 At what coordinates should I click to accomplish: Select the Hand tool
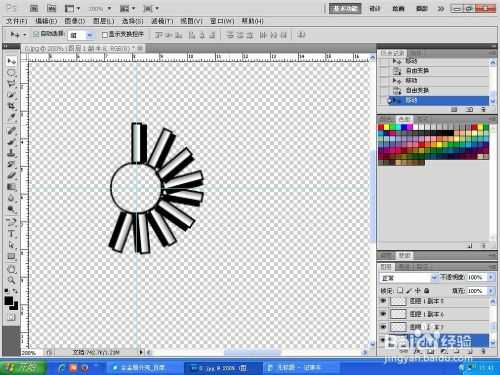[x=12, y=269]
